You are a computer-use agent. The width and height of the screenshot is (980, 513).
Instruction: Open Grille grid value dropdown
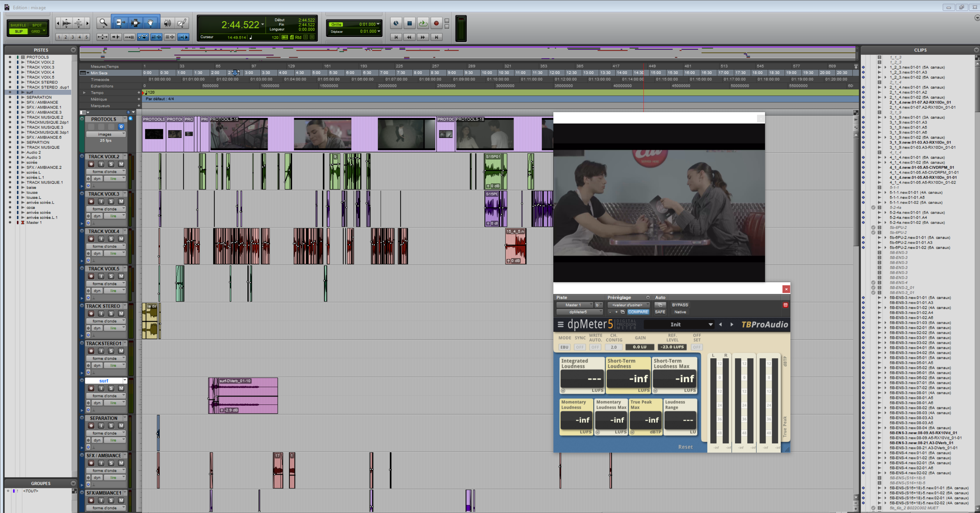[x=378, y=24]
